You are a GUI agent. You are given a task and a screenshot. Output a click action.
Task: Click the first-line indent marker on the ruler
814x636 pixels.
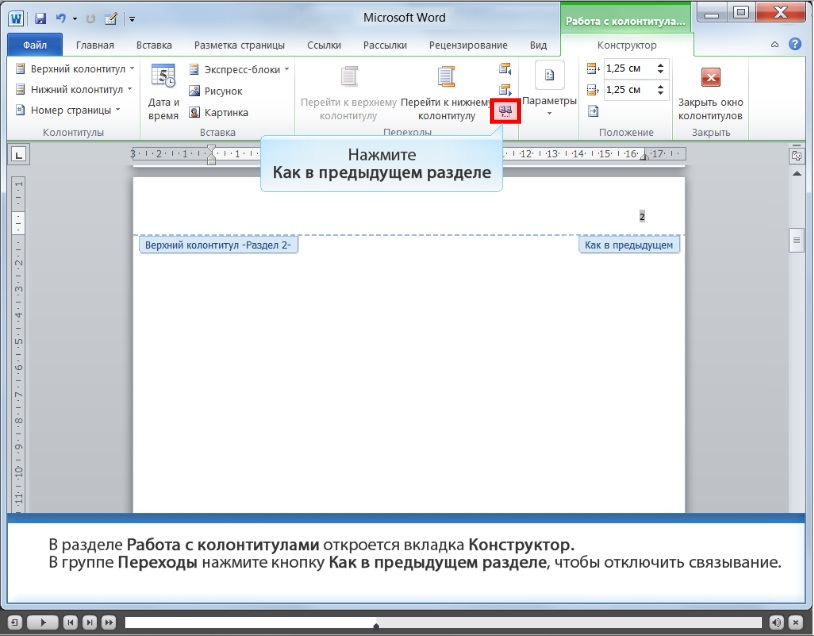coord(211,149)
